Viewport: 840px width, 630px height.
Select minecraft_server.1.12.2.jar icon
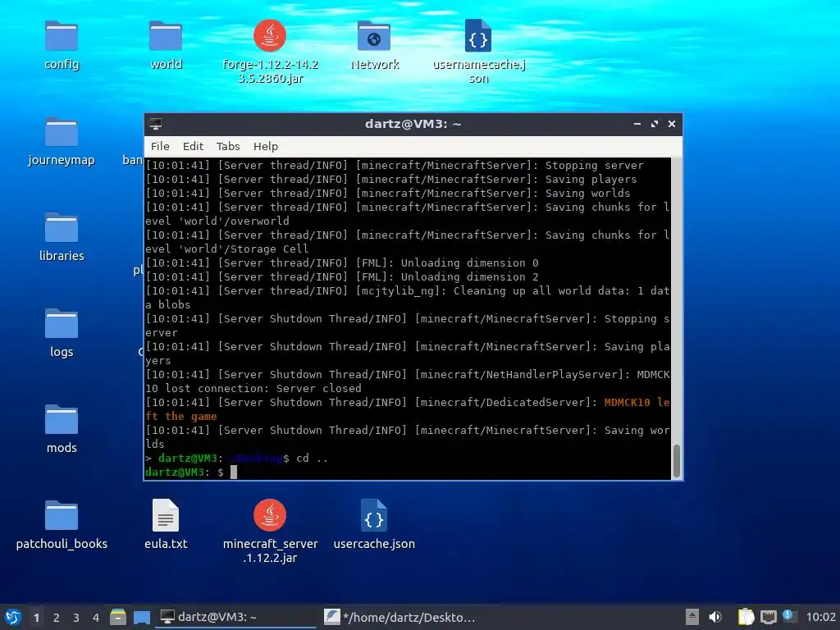coord(269,515)
